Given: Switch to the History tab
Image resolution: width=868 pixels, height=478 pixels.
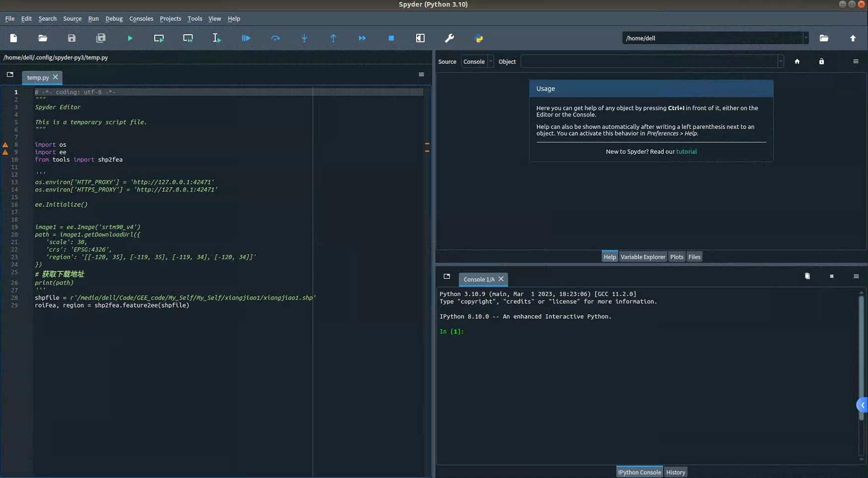Looking at the screenshot, I should [675, 472].
